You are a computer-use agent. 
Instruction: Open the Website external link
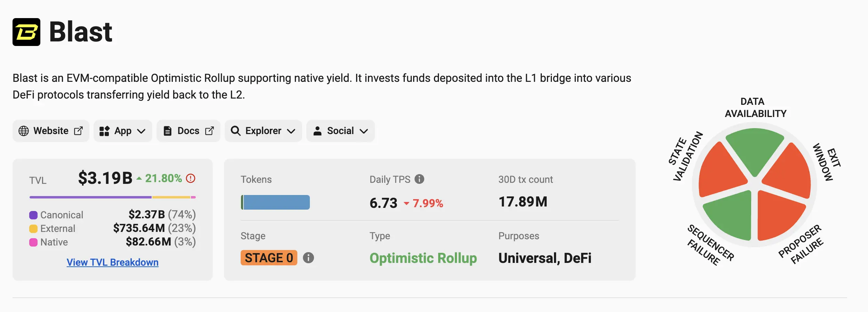click(x=79, y=131)
